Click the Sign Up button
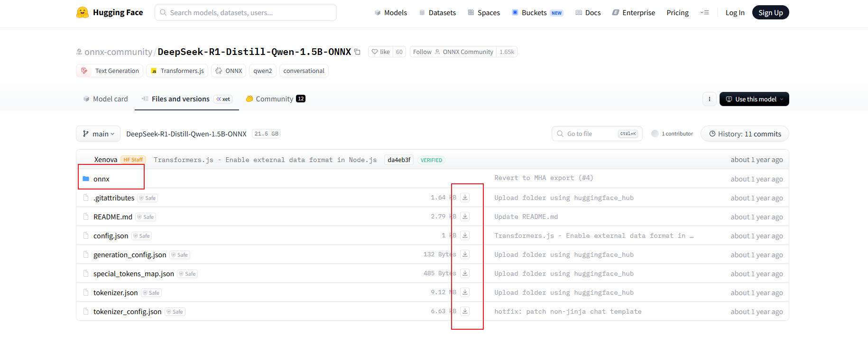 [770, 13]
